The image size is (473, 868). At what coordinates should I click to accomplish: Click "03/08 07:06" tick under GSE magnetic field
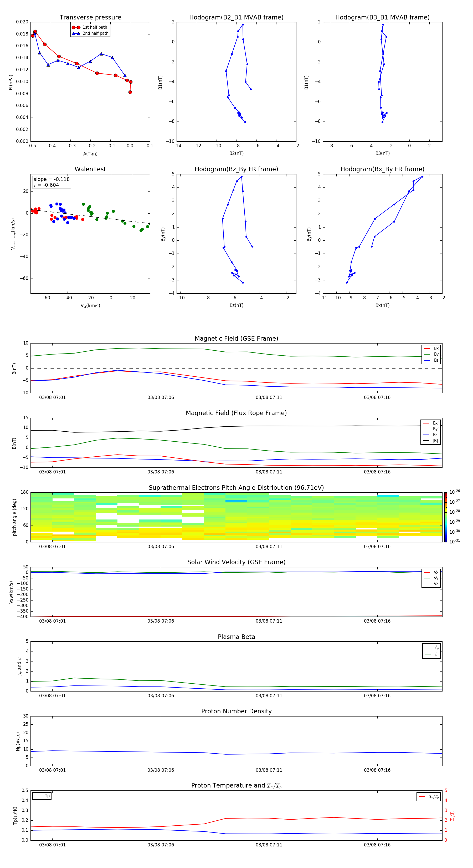(x=161, y=398)
